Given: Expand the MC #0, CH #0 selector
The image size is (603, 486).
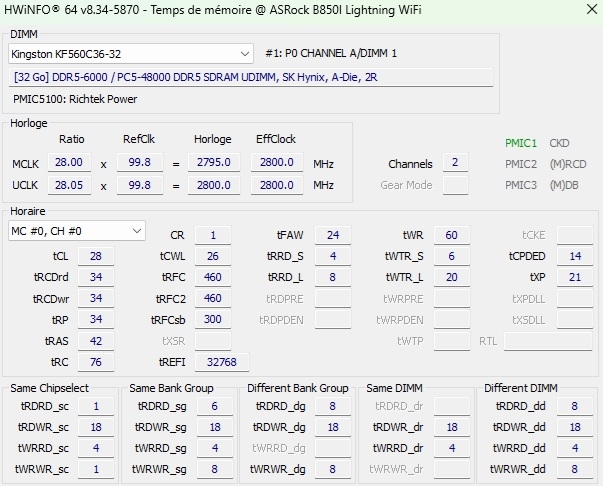Looking at the screenshot, I should pos(77,231).
